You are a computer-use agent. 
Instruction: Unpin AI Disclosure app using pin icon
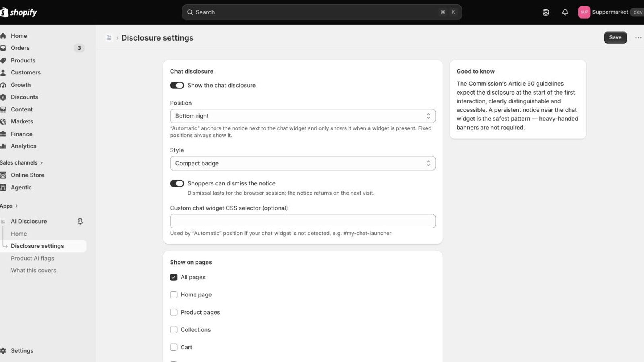tap(80, 222)
